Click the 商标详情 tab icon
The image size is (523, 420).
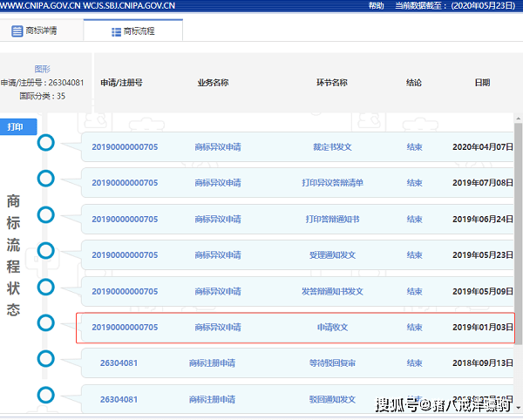pyautogui.click(x=17, y=31)
